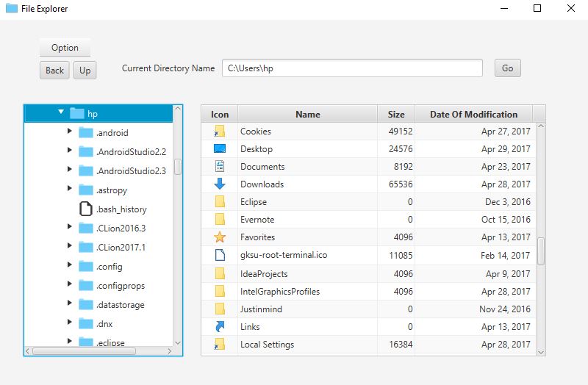This screenshot has height=385, width=588.
Task: Select the IntelGraphicsProfiles name cell
Action: (307, 291)
